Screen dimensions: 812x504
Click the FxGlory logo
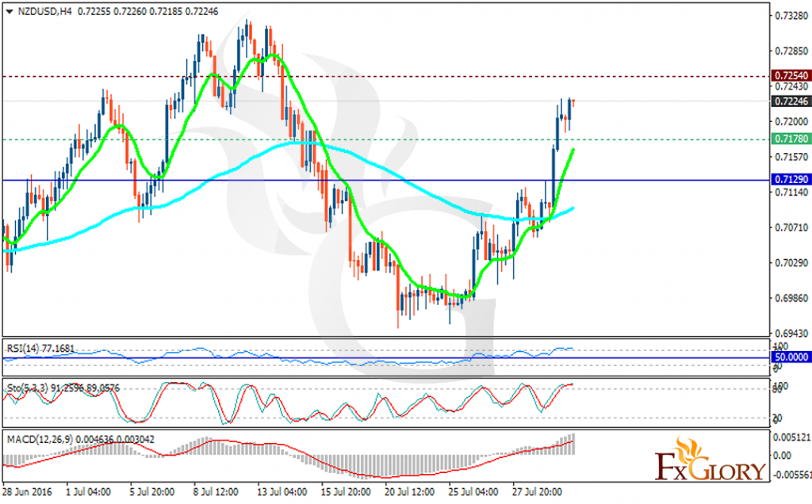[x=710, y=460]
